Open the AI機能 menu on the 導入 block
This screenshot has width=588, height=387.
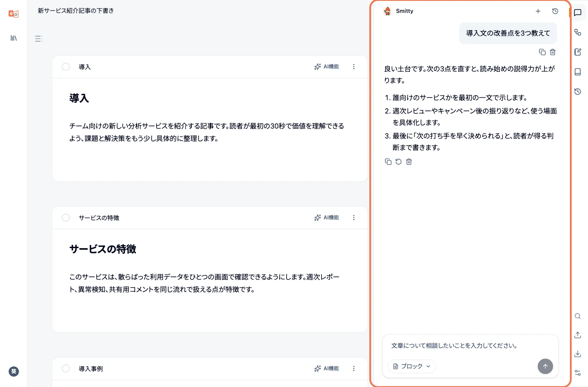point(327,67)
